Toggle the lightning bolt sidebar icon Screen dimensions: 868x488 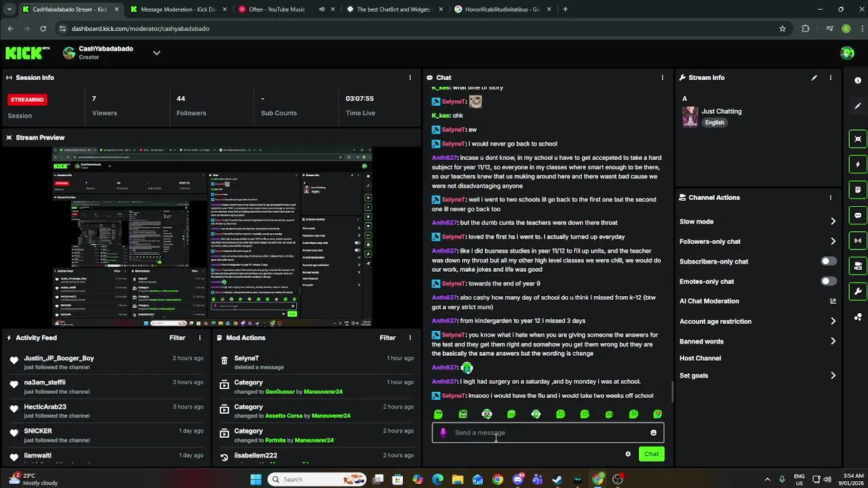coord(858,165)
